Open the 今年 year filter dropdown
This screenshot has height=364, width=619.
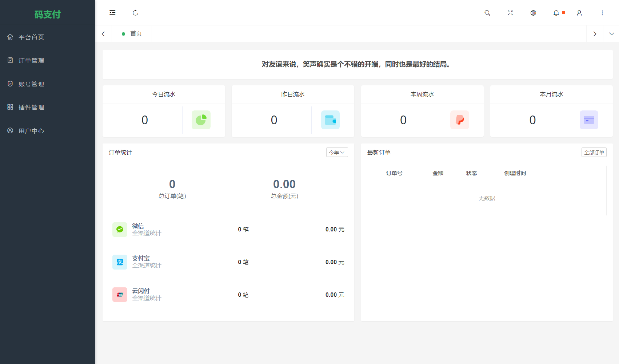click(x=336, y=152)
